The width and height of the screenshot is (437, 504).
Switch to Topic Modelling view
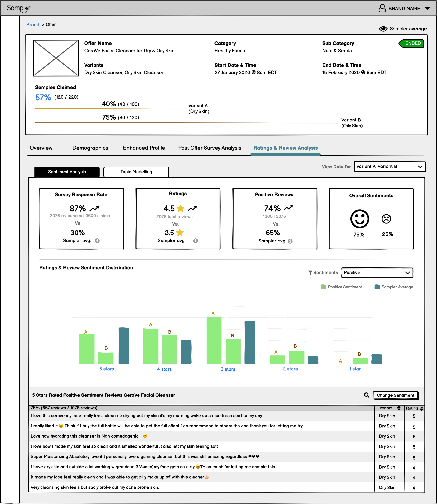136,172
